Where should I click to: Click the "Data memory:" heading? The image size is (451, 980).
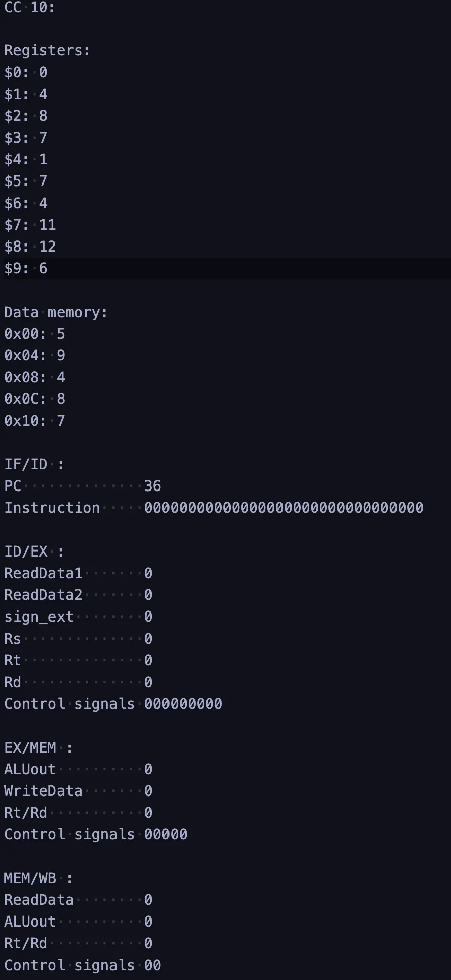pos(55,313)
